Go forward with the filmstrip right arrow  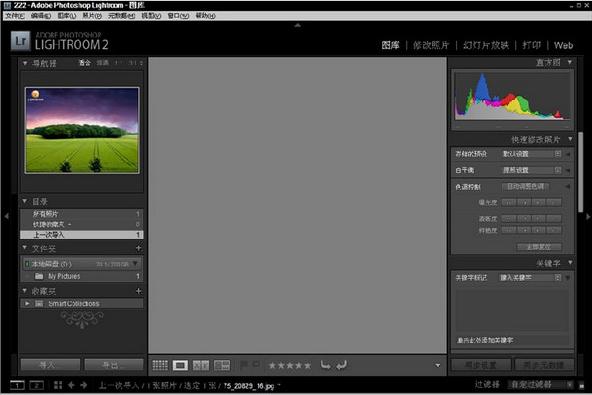(84, 385)
